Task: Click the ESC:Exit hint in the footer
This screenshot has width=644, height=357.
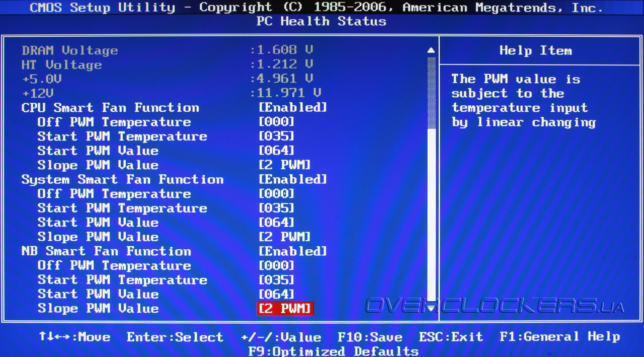Action: pos(451,337)
